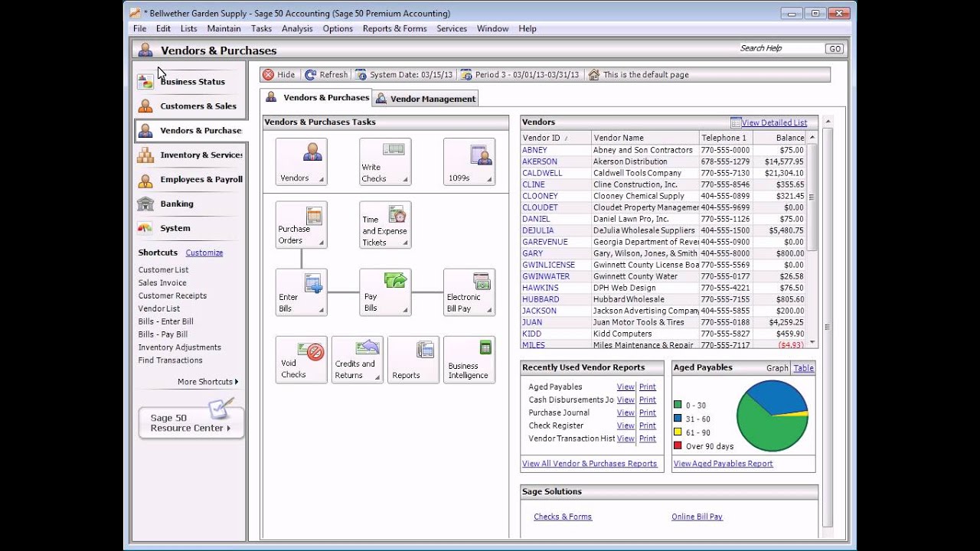Open the Purchase Orders task icon
The width and height of the screenshot is (980, 551).
(x=302, y=225)
